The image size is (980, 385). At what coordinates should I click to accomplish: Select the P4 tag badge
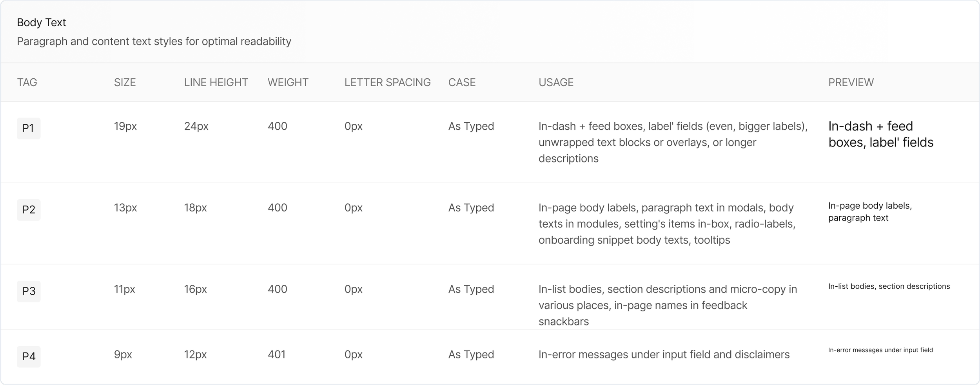click(28, 356)
